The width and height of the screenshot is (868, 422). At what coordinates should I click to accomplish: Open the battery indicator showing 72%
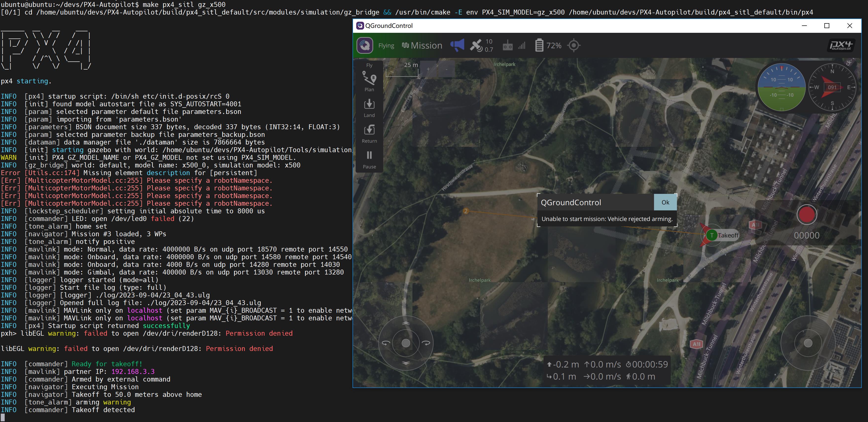[539, 45]
